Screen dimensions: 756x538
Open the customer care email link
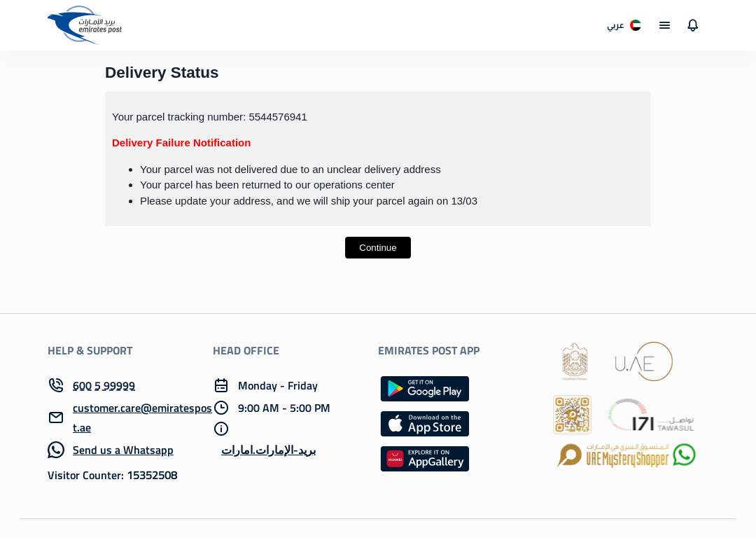142,418
